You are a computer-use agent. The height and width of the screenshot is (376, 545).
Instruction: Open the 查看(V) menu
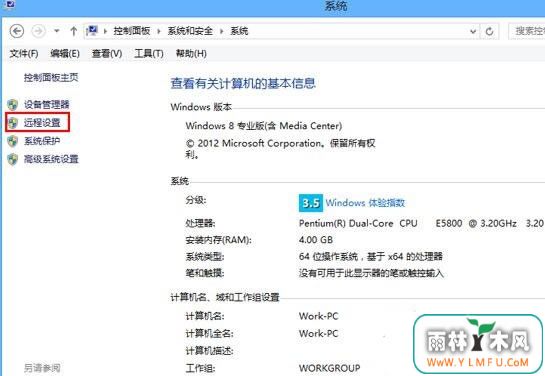click(x=107, y=54)
